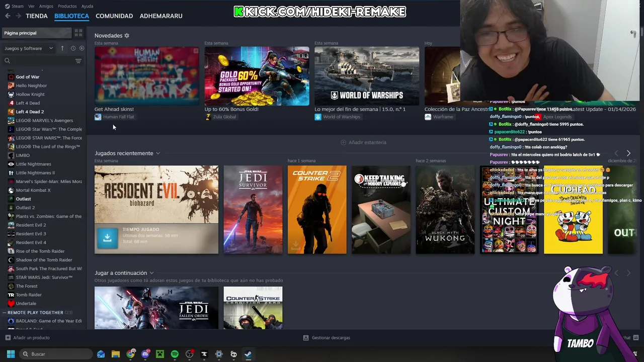Open Black Myth Wukong cover
This screenshot has width=644, height=362.
tap(445, 210)
